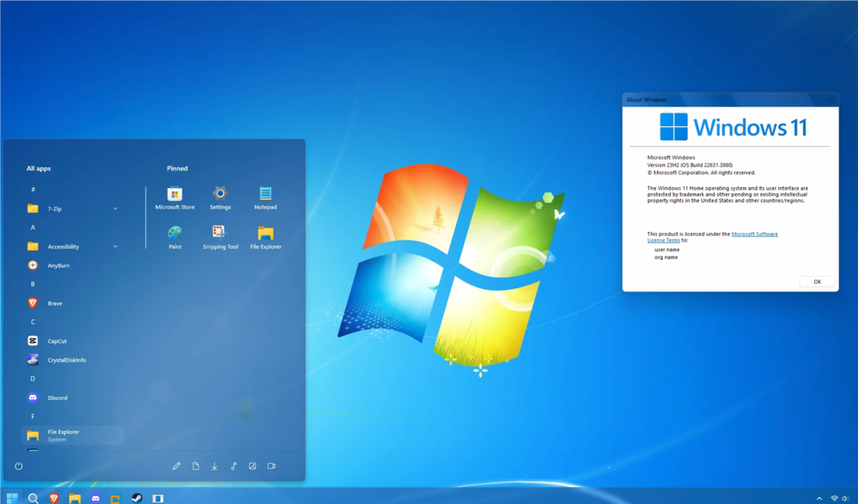Open Videos folder icon in Start menu footer
Screen dimensions: 858x504
tap(271, 466)
